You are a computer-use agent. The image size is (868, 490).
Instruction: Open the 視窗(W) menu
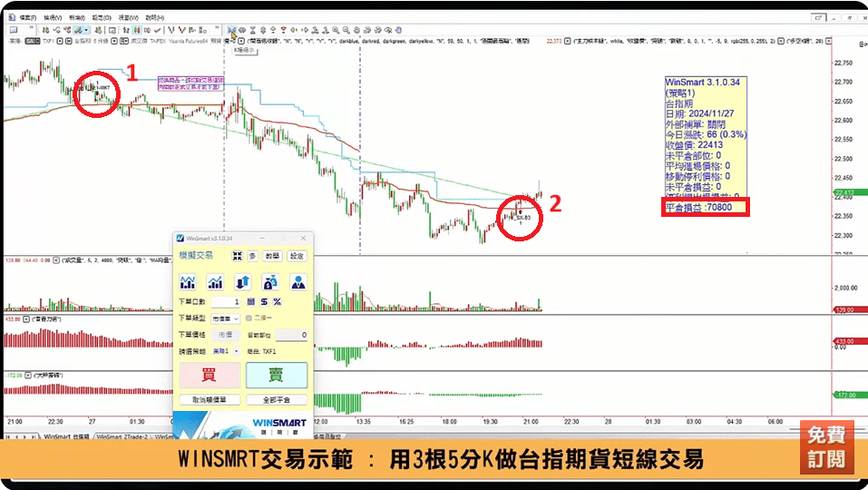pos(129,18)
